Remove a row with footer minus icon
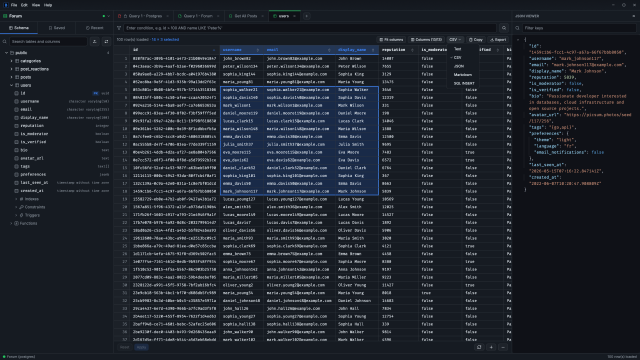The width and height of the screenshot is (640, 360). 503,347
